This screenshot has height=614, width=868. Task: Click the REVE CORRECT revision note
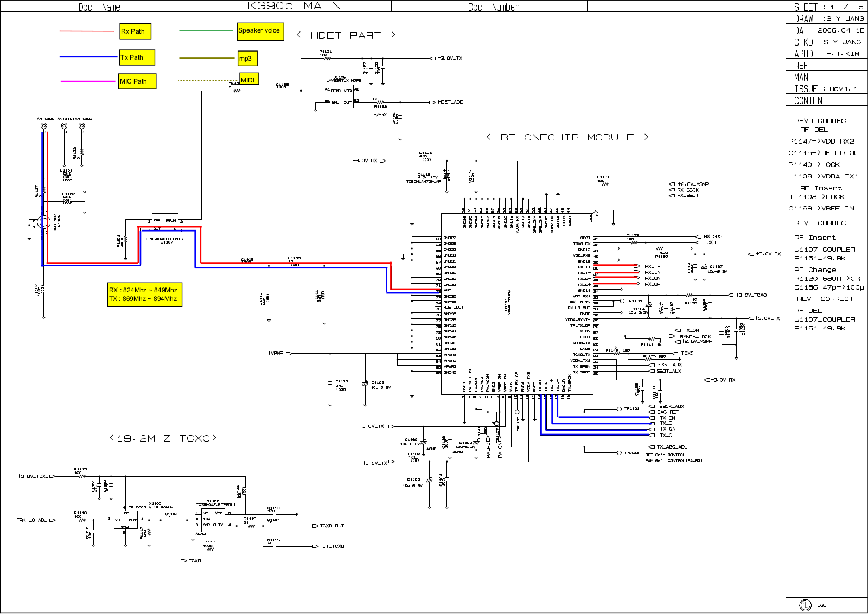point(822,223)
